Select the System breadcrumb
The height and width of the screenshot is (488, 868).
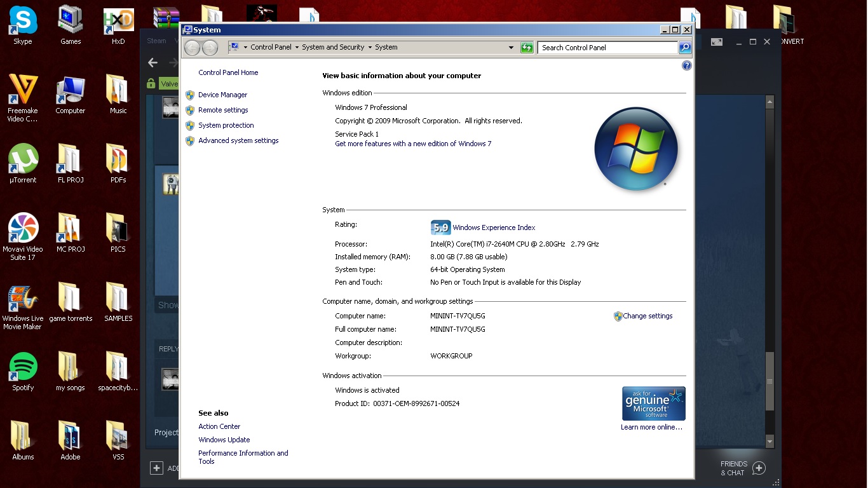(386, 48)
